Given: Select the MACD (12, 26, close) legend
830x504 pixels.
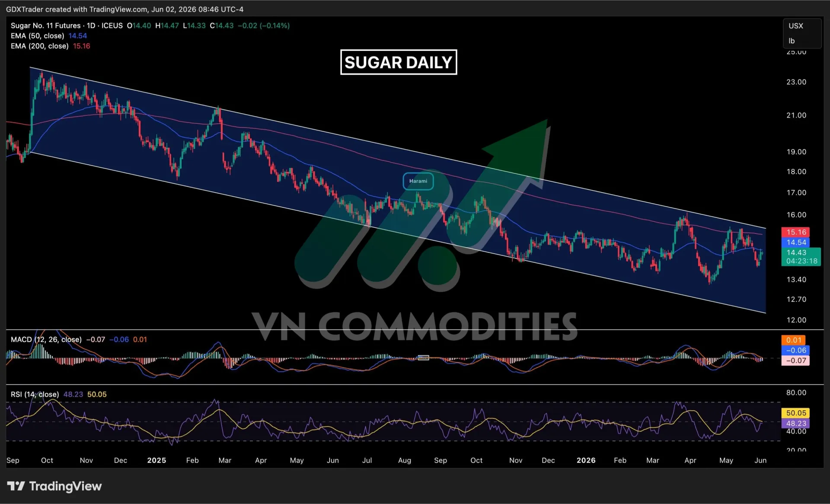Looking at the screenshot, I should point(46,339).
